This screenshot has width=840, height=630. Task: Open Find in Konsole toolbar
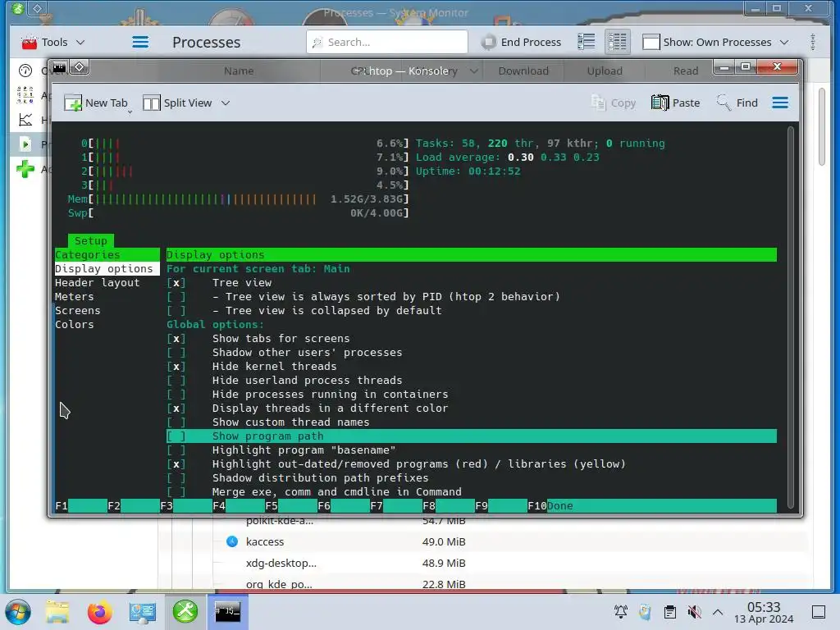(737, 103)
